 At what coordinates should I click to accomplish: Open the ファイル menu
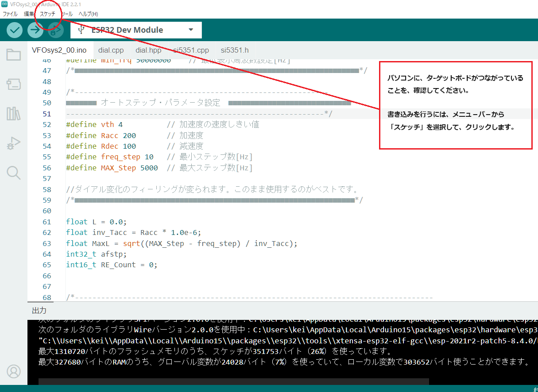coord(10,14)
